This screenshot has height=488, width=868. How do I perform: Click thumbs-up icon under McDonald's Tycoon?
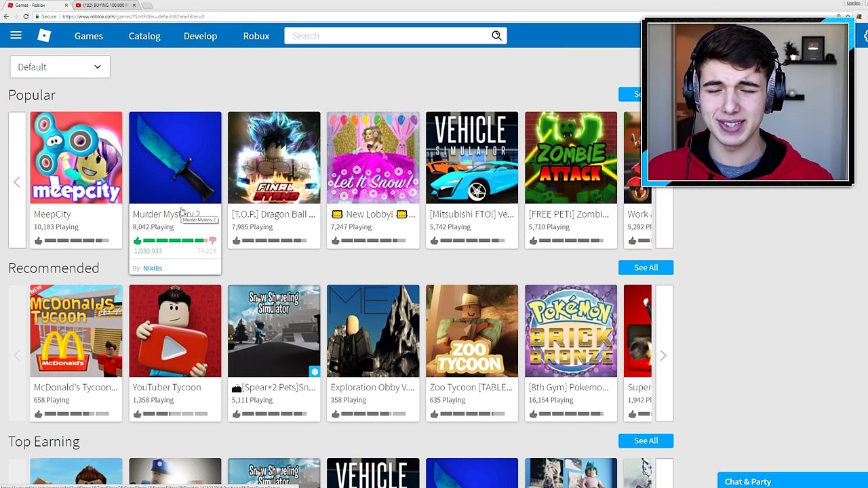pos(39,413)
